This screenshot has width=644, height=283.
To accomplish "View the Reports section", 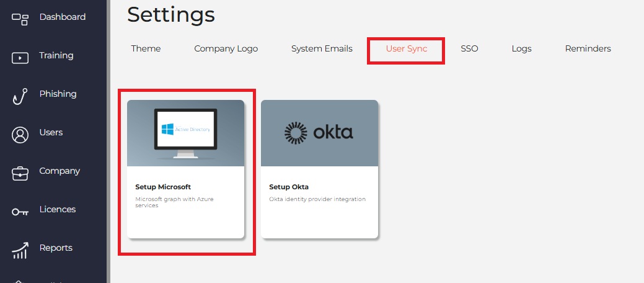I will coord(56,248).
